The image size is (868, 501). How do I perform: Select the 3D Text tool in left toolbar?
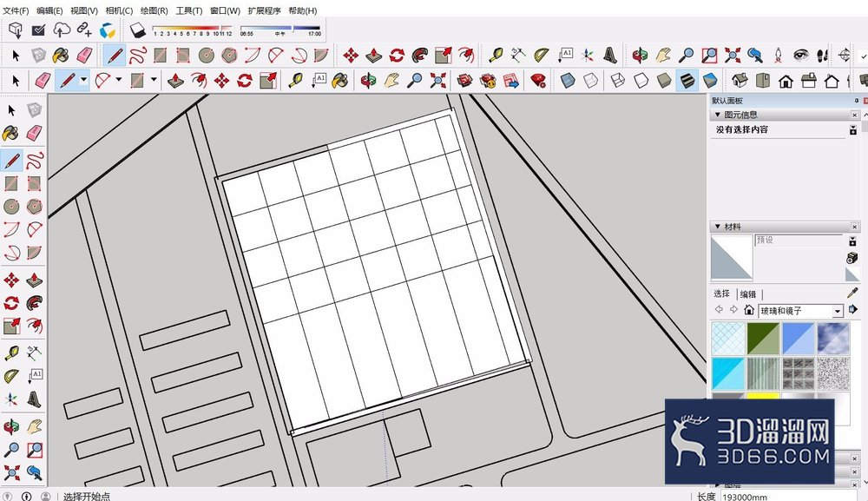click(34, 399)
